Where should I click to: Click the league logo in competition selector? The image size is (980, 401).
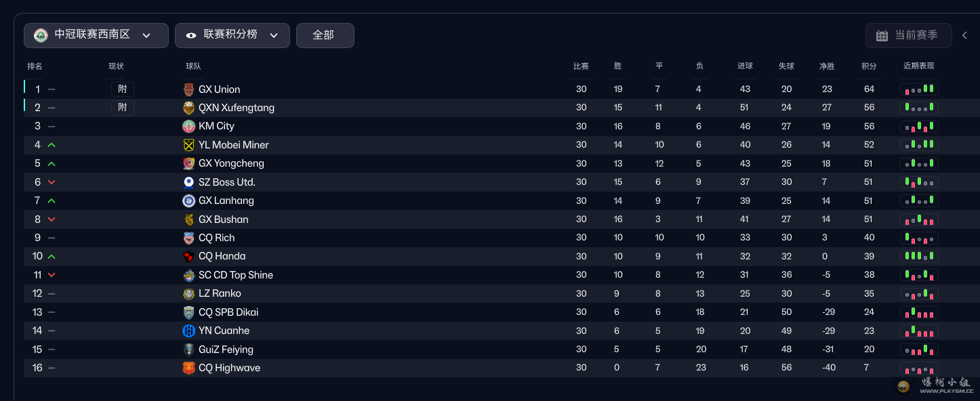[x=41, y=35]
